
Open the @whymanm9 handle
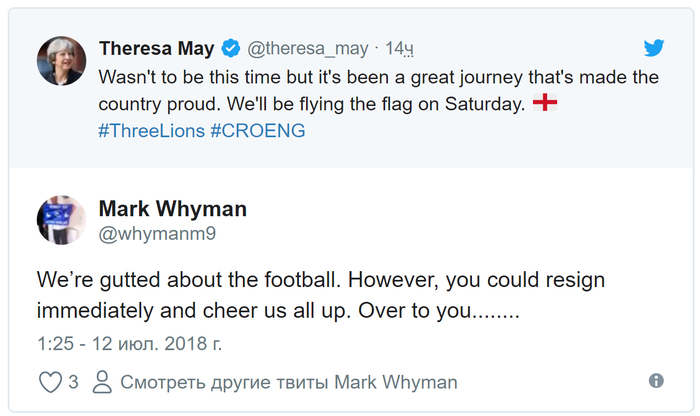click(157, 234)
